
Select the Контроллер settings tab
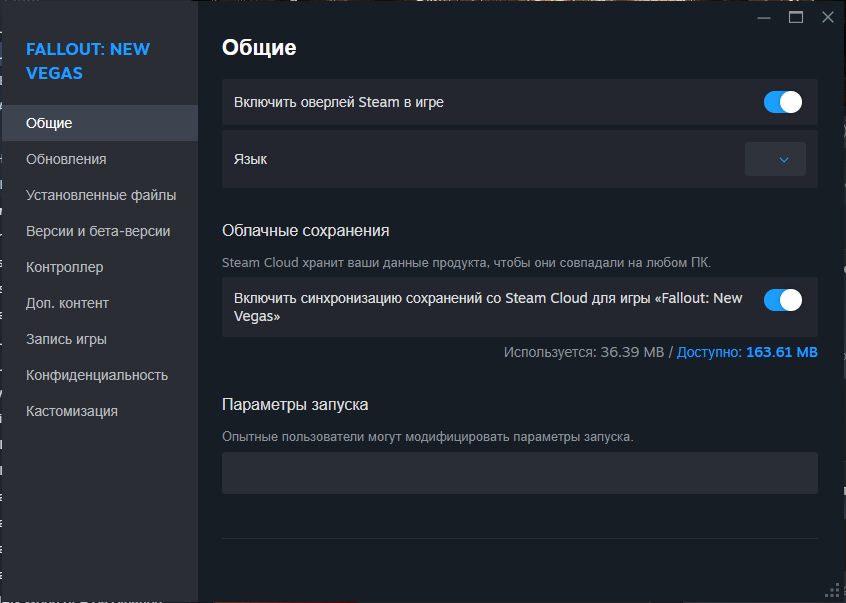pyautogui.click(x=100, y=267)
